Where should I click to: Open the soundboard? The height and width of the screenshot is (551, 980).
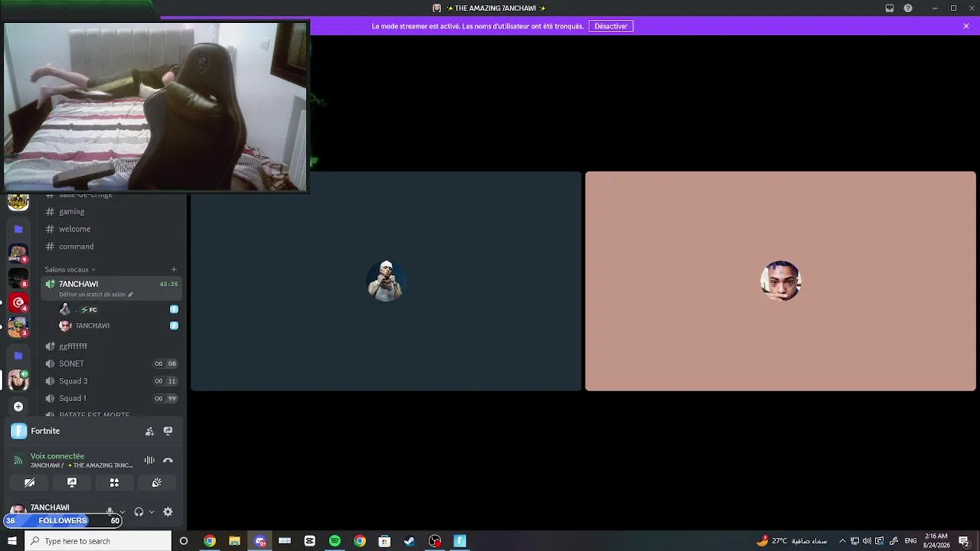click(156, 483)
